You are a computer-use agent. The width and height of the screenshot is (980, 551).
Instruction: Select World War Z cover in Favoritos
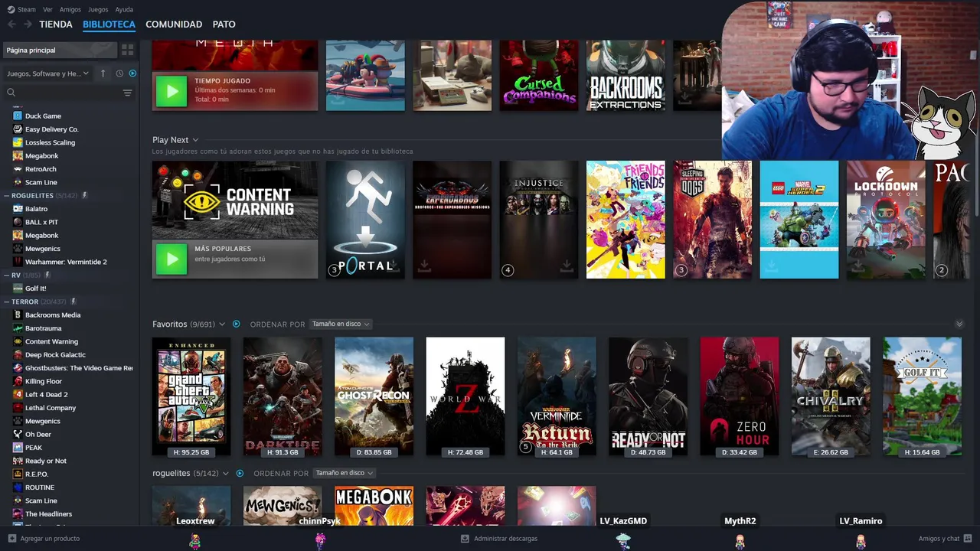(x=465, y=396)
